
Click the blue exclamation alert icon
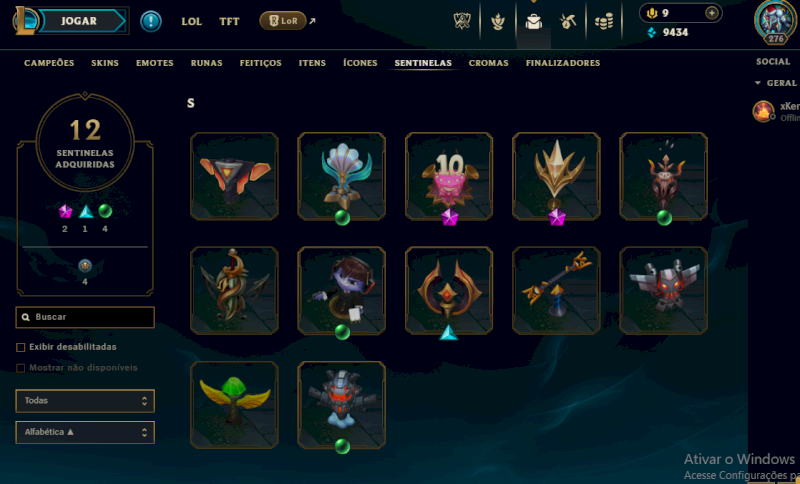[x=151, y=21]
